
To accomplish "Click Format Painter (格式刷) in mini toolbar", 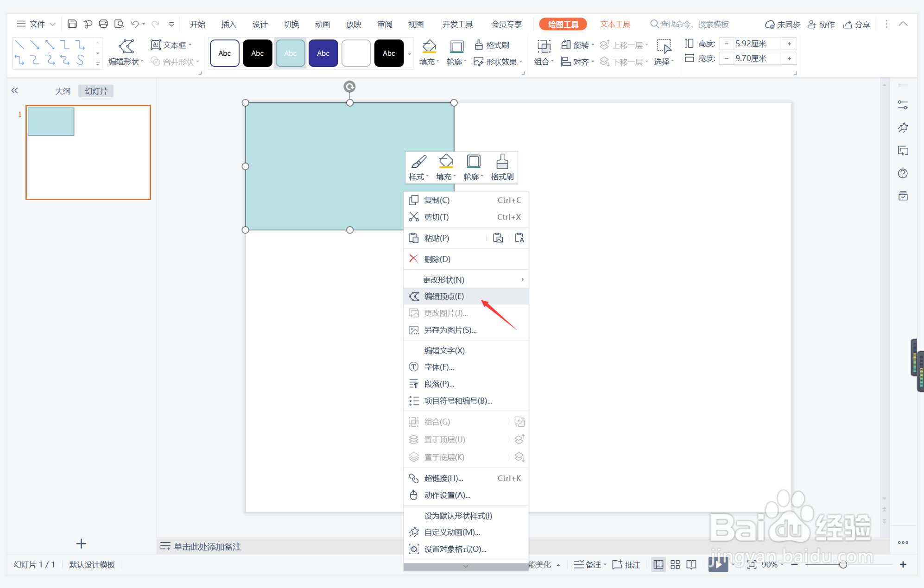I will pos(502,167).
